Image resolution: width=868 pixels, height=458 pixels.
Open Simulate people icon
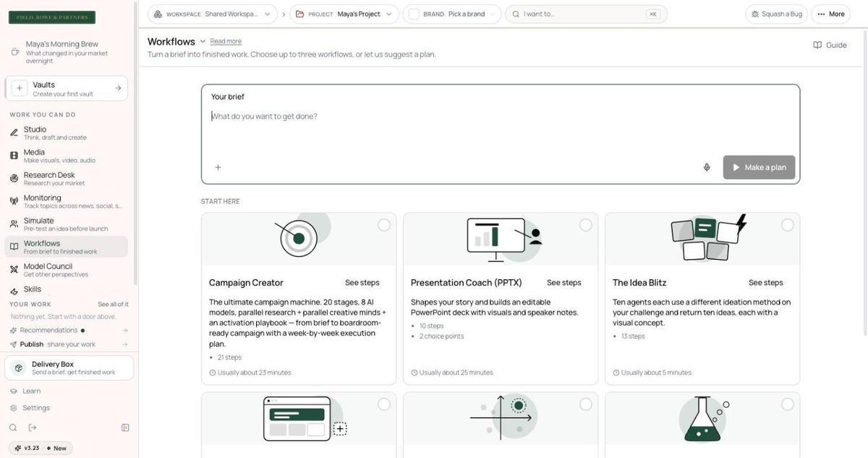14,224
